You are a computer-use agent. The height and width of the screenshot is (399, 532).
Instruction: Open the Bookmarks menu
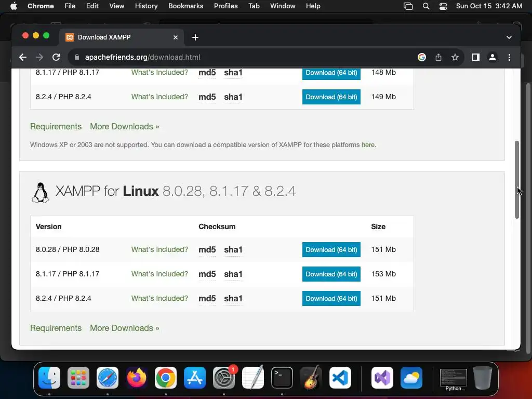[185, 6]
